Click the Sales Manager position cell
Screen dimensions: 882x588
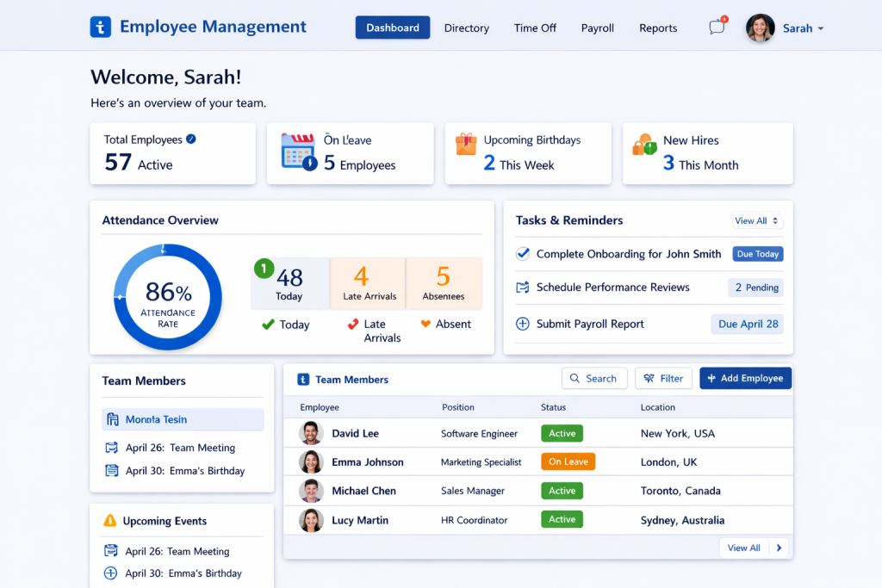pos(473,491)
